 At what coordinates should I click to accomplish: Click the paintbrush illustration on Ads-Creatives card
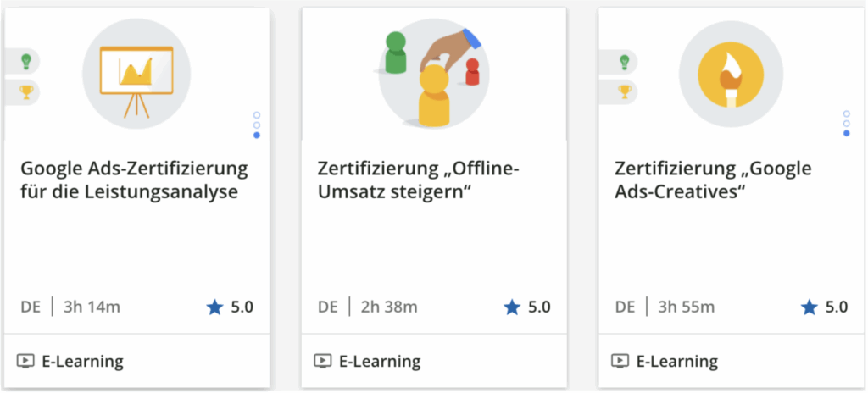[731, 75]
